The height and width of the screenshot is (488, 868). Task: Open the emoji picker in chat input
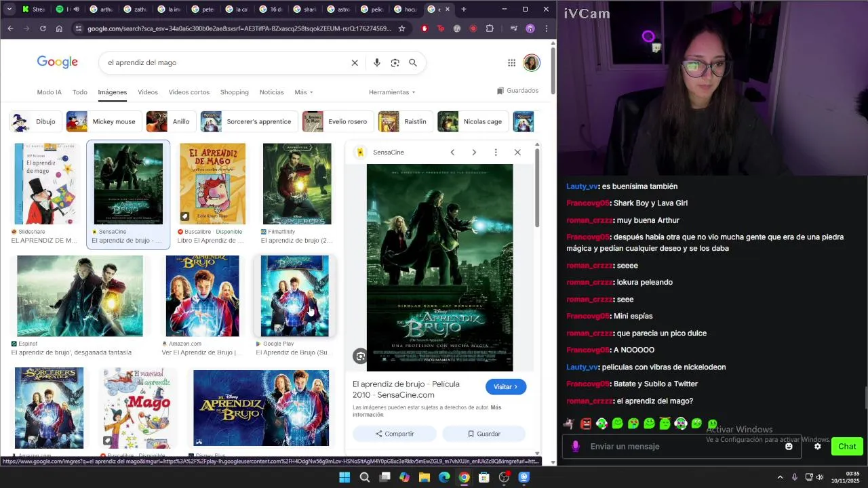pyautogui.click(x=789, y=447)
